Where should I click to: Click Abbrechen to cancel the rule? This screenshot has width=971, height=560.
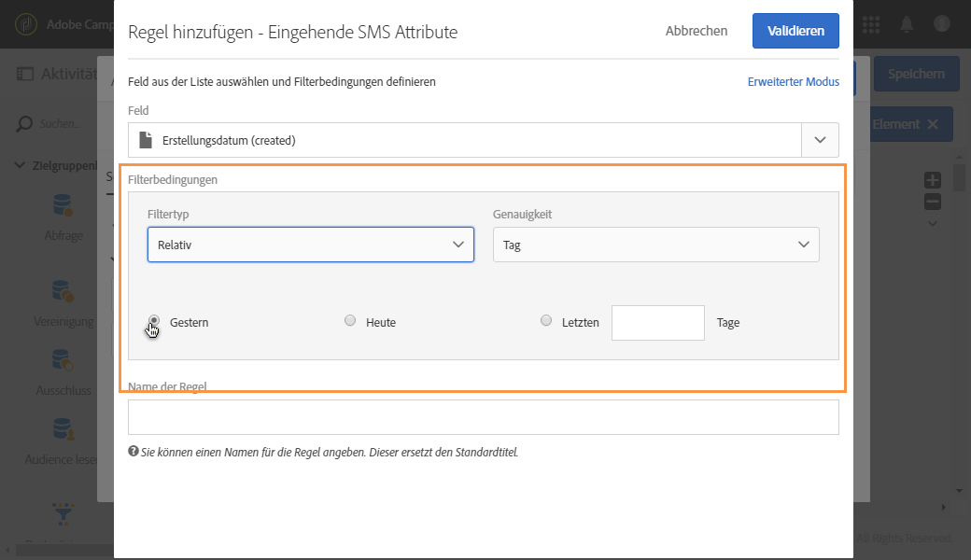697,31
